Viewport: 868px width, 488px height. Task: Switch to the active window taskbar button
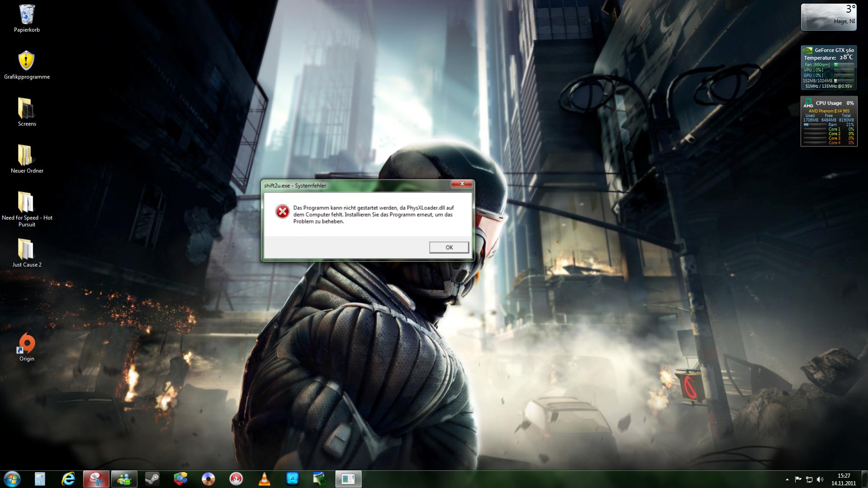click(348, 479)
